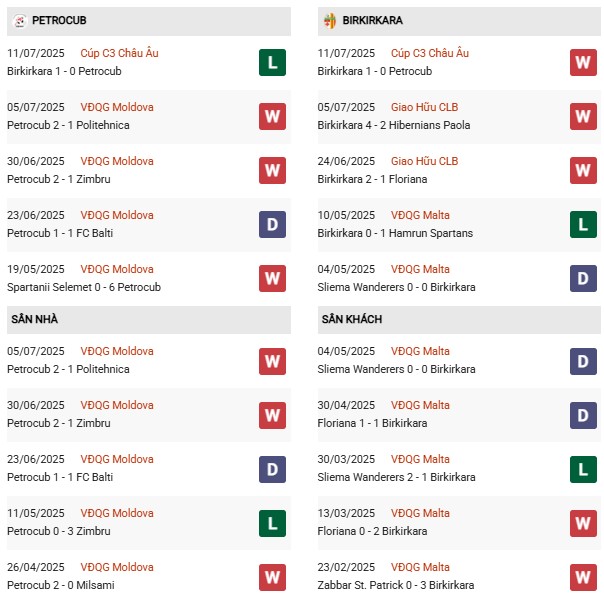The image size is (604, 599).
Task: Click the W badge beside Petrocub 2 - 1 Politehnica dated 05/07/2025 in the top Petrocub list
Action: [x=272, y=116]
